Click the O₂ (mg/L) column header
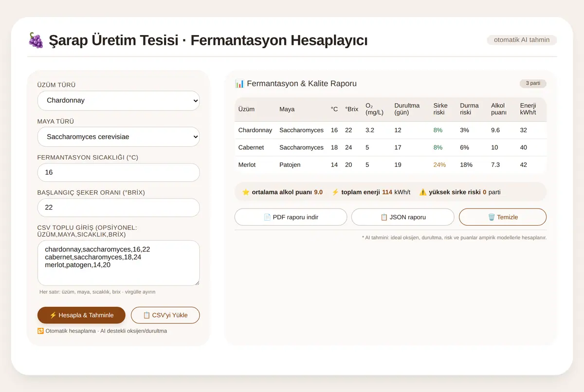The image size is (584, 392). (375, 109)
